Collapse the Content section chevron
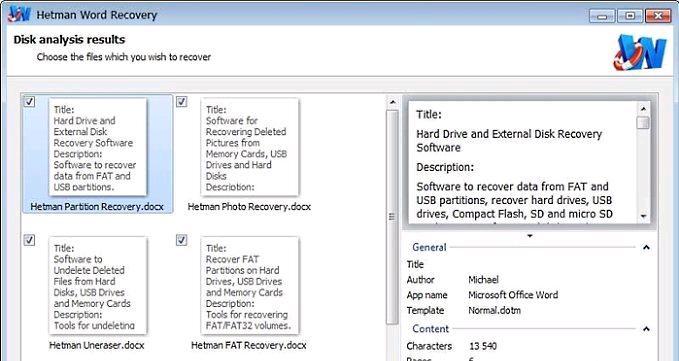This screenshot has height=361, width=679. pyautogui.click(x=646, y=329)
